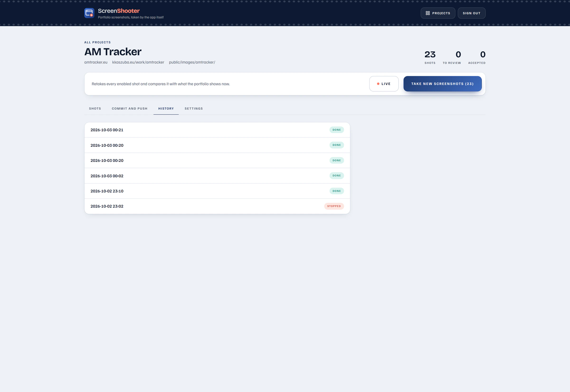Open kkaszuba.eu/work/amtracker link

138,62
